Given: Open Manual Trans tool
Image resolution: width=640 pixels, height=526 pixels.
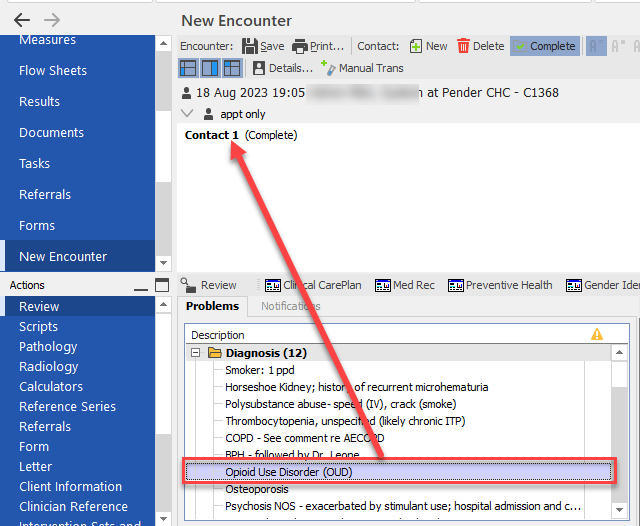Looking at the screenshot, I should pyautogui.click(x=361, y=68).
